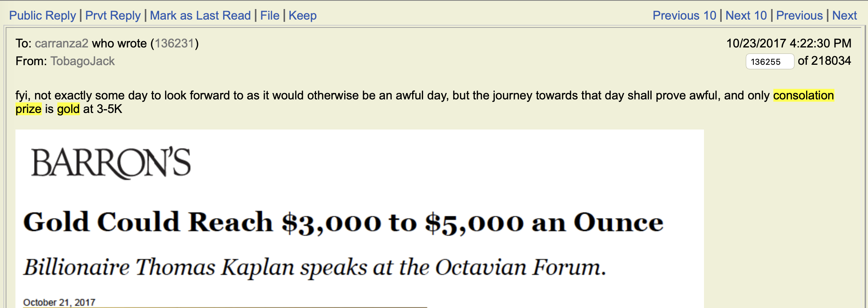868x308 pixels.
Task: Click the October 21, 2017 article date
Action: pyautogui.click(x=59, y=302)
